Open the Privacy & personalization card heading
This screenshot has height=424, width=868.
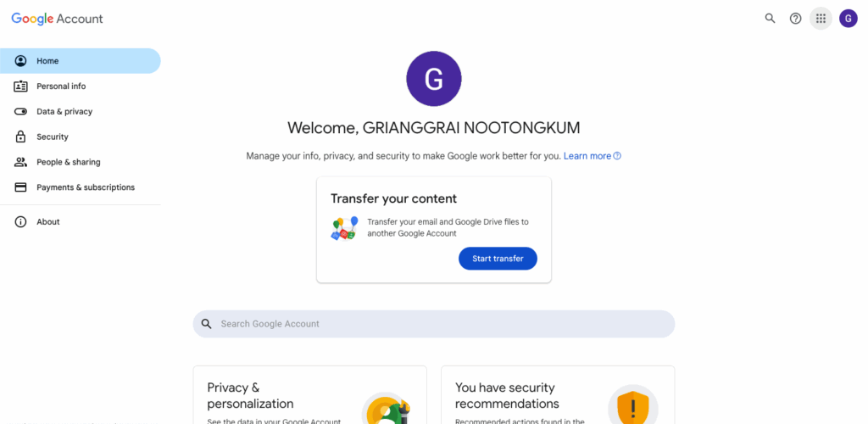click(250, 395)
